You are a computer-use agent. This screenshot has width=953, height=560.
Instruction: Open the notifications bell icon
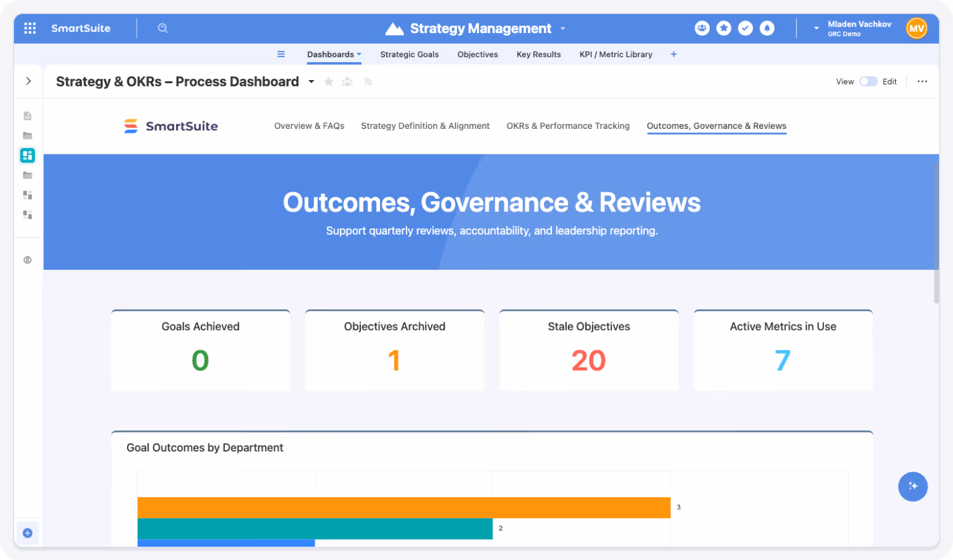tap(767, 28)
